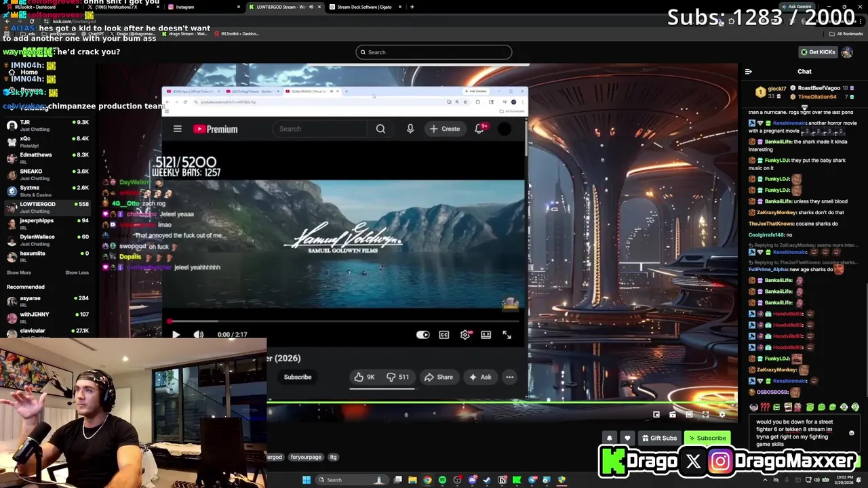Select the LOWTIERGOD Stream browser tab
Image resolution: width=868 pixels, height=488 pixels.
tap(284, 7)
